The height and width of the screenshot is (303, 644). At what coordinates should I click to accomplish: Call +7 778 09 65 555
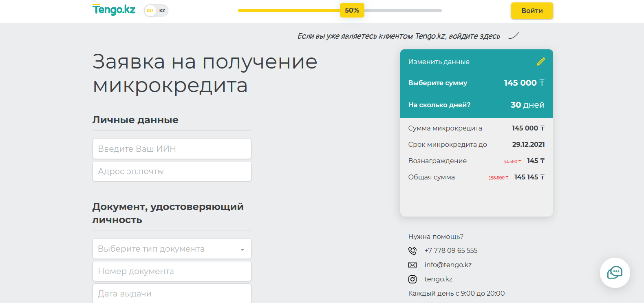tap(451, 250)
